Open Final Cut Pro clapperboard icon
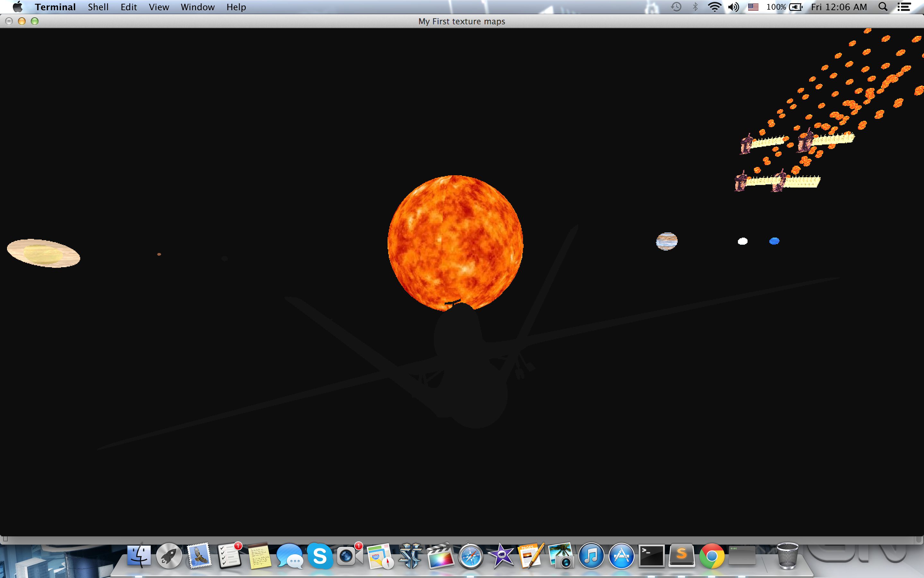The image size is (924, 578). tap(441, 556)
